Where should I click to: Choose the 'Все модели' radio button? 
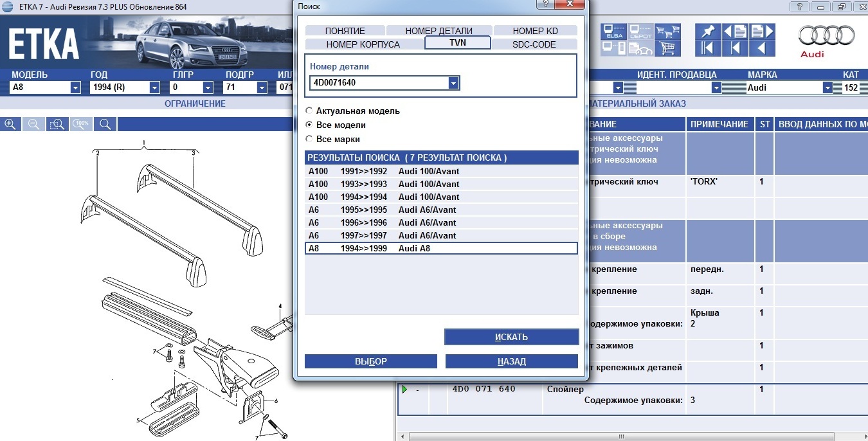tap(309, 125)
